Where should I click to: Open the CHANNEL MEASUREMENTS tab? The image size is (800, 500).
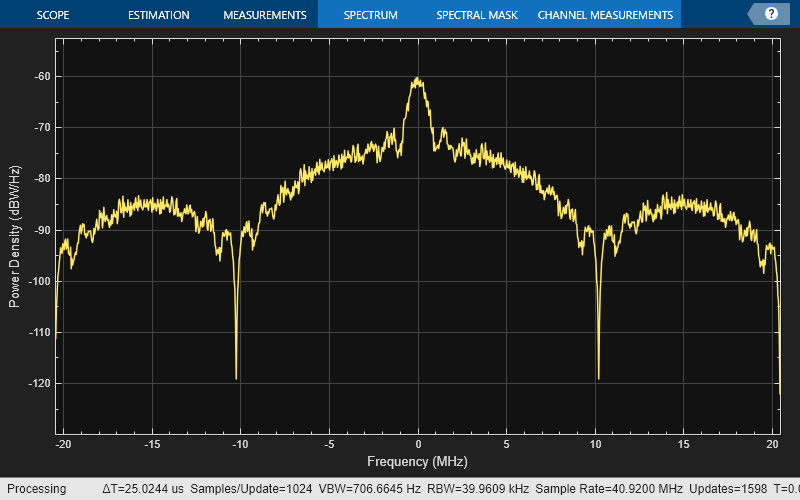click(605, 15)
